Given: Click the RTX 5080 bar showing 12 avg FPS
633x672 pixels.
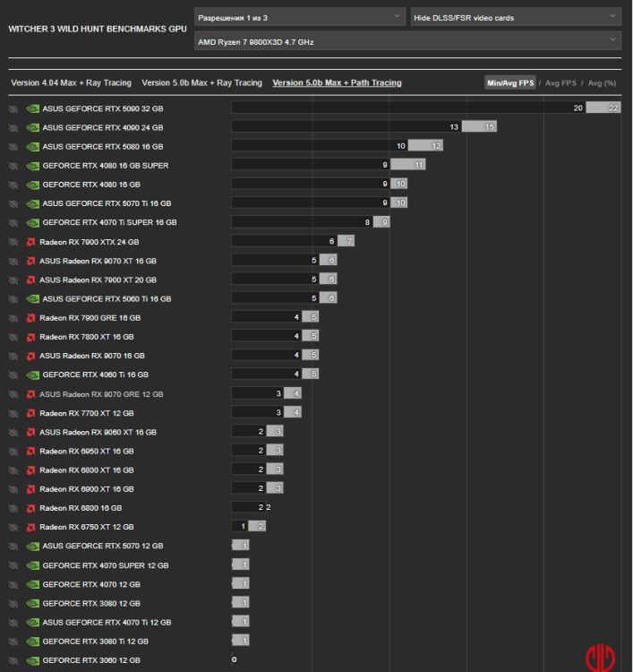Looking at the screenshot, I should (x=425, y=146).
